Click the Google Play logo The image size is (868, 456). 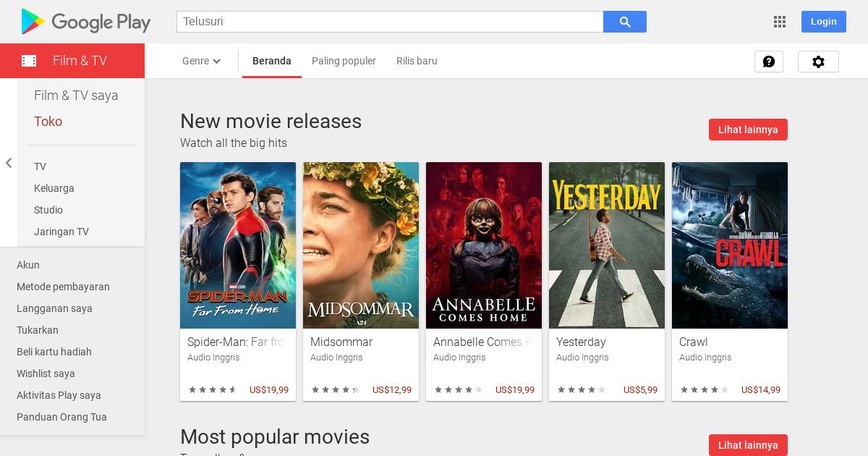pyautogui.click(x=85, y=22)
